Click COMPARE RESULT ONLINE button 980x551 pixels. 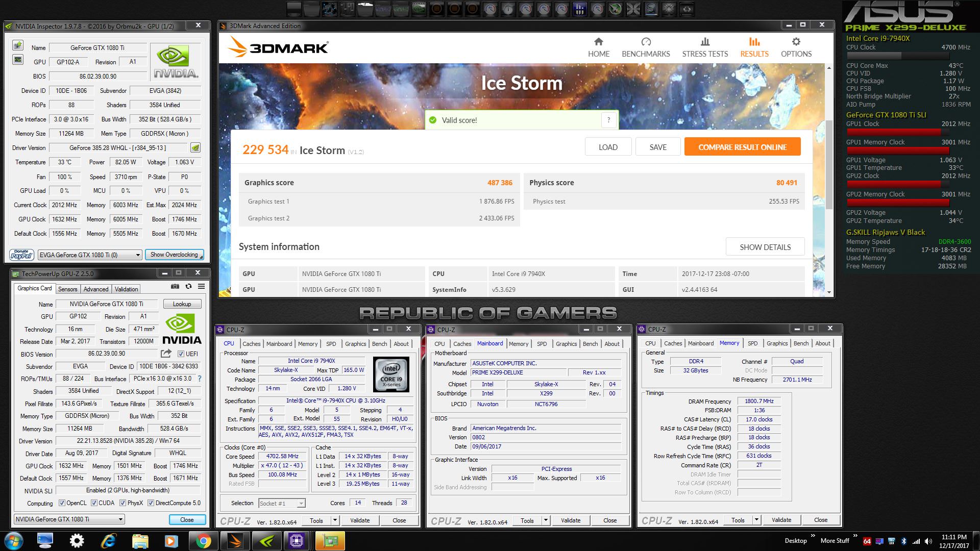[x=742, y=147]
